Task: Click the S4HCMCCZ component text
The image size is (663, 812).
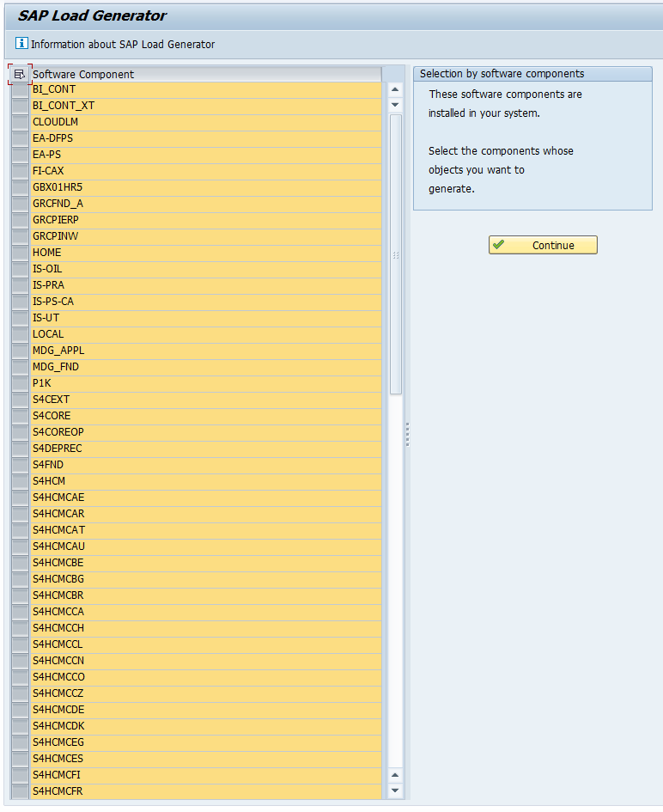Action: pyautogui.click(x=58, y=693)
